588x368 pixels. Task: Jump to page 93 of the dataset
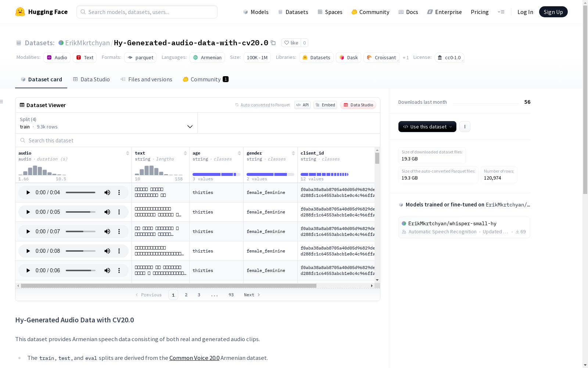231,295
